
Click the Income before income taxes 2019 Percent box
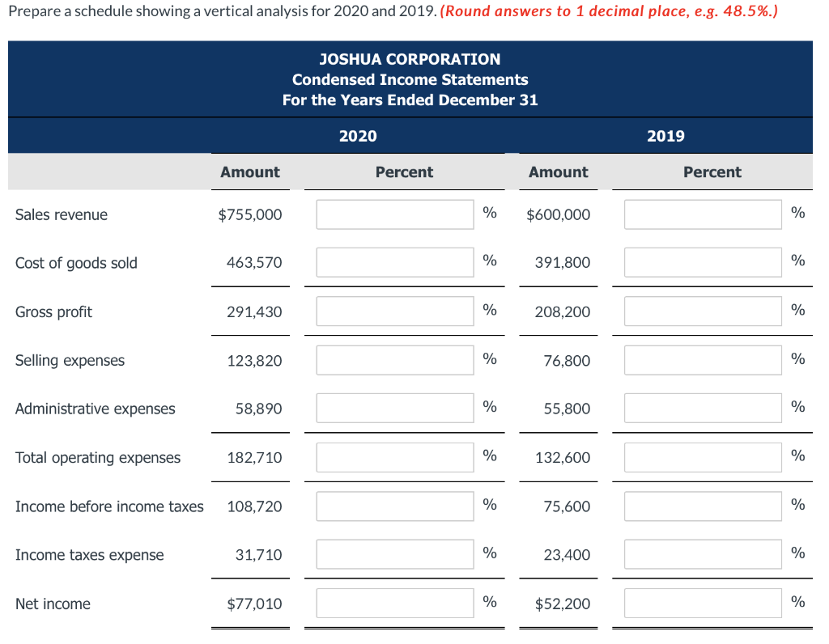click(703, 505)
